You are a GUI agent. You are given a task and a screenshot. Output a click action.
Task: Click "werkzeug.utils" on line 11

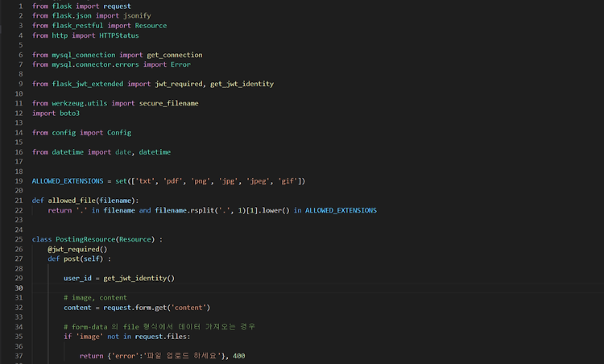tap(80, 103)
